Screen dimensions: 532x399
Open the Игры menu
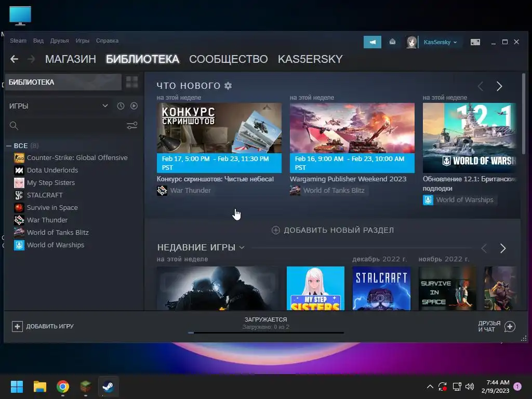(83, 41)
